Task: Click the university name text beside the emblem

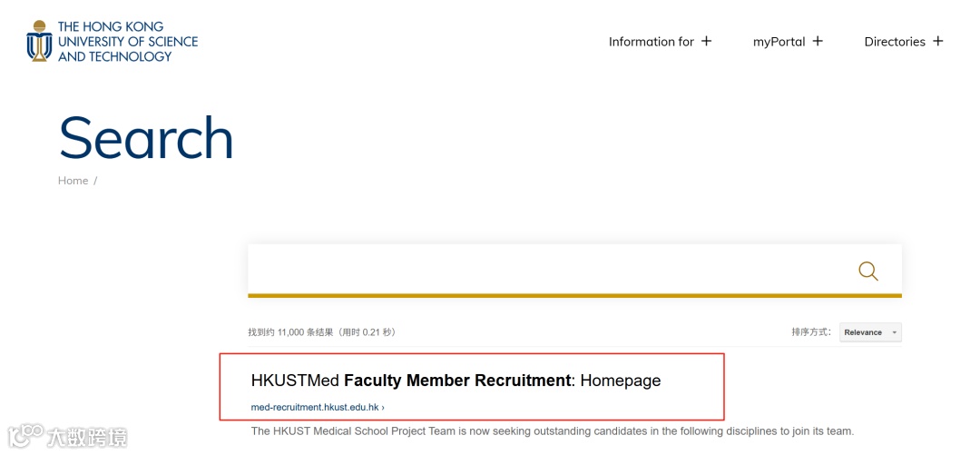Action: tap(127, 42)
